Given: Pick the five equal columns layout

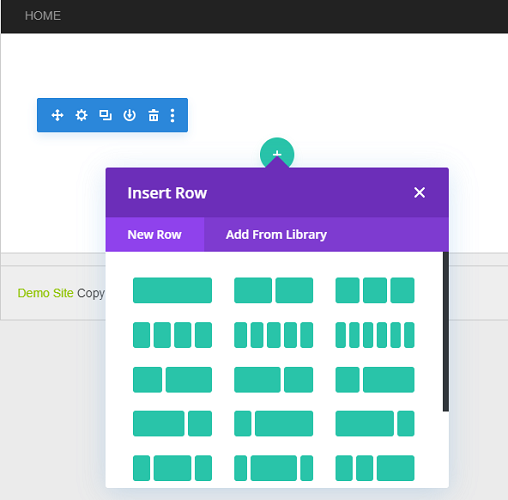Looking at the screenshot, I should tap(273, 335).
